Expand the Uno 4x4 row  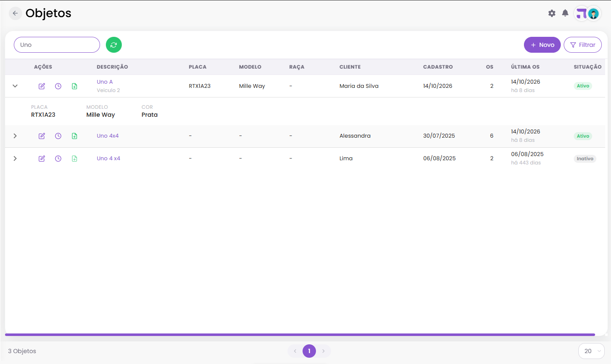tap(15, 136)
